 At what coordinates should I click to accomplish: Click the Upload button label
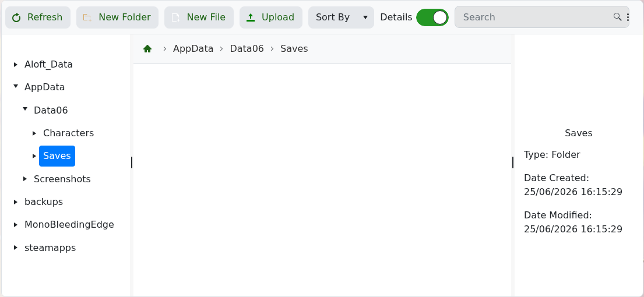click(x=277, y=17)
